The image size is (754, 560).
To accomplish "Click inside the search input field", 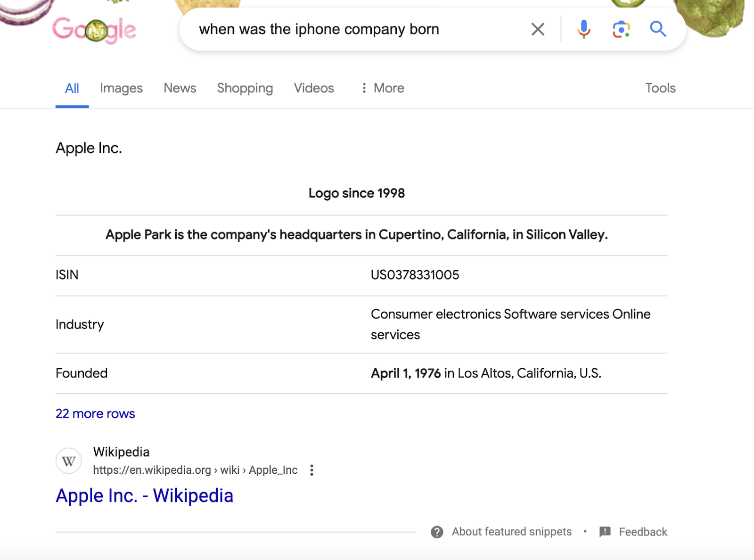I will 330,29.
